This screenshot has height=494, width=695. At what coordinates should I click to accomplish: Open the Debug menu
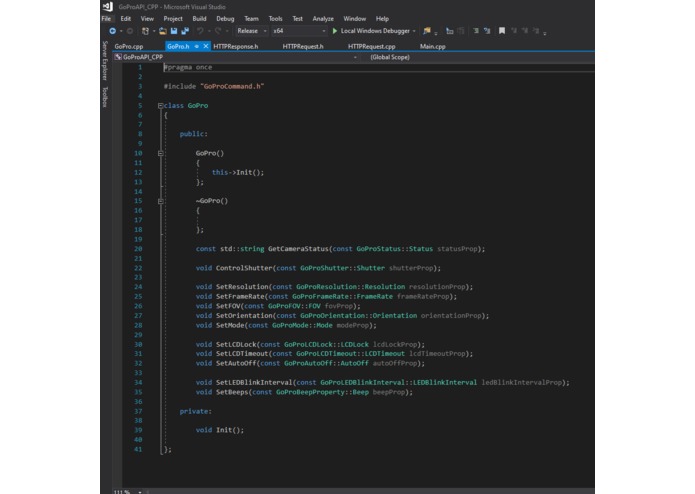225,19
